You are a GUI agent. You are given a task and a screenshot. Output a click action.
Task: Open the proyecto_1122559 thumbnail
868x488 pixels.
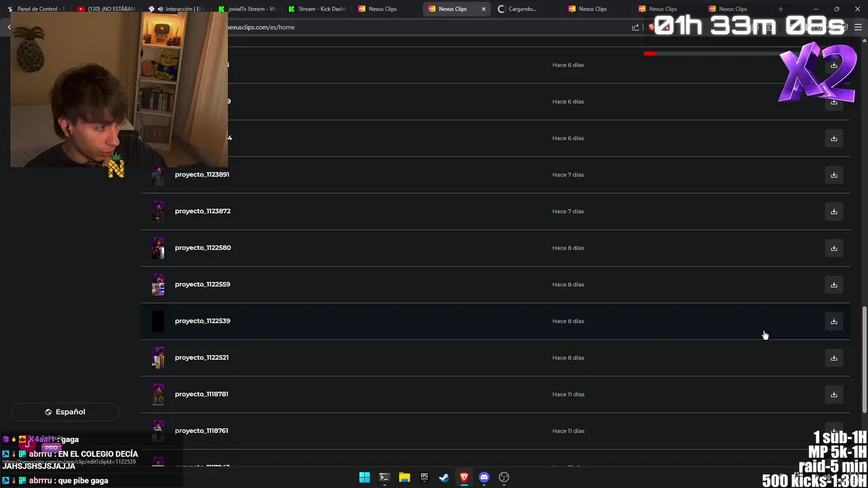tap(158, 285)
